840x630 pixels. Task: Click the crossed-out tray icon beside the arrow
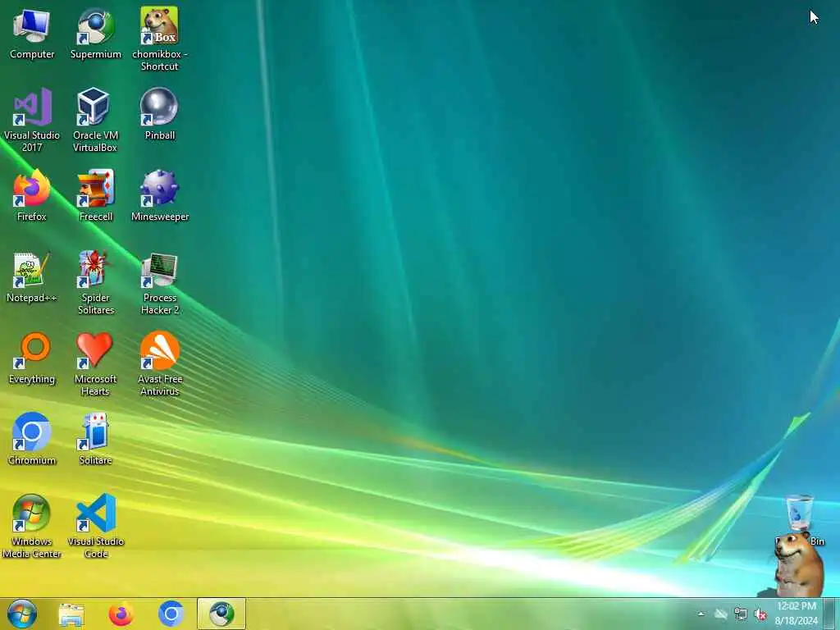pyautogui.click(x=720, y=614)
